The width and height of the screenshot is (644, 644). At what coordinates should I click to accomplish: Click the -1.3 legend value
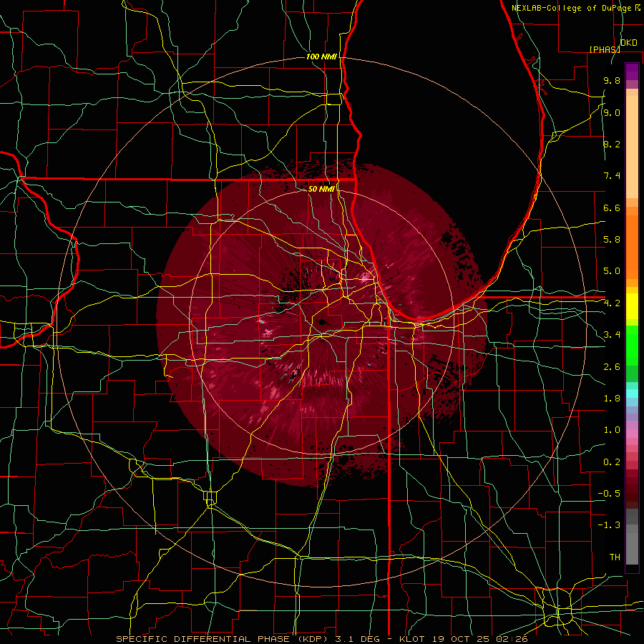[609, 525]
